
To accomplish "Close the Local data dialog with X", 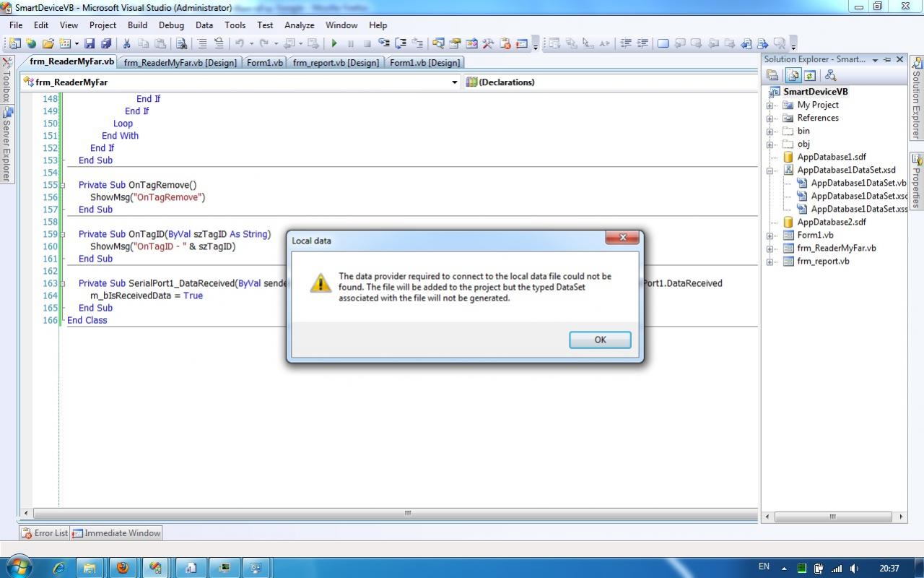I will pyautogui.click(x=622, y=238).
